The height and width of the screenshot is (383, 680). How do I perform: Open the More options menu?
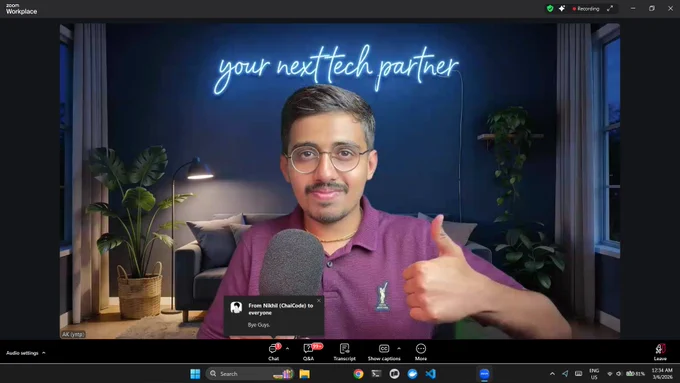(421, 352)
